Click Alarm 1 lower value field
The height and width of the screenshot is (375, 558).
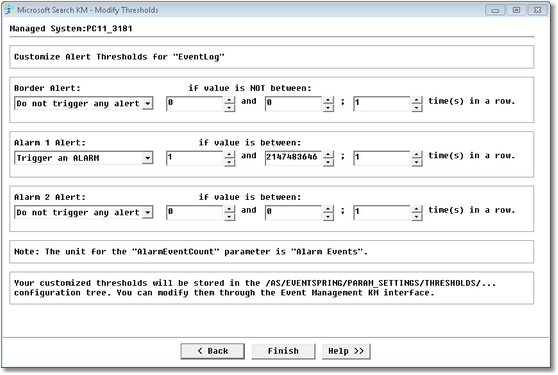[x=195, y=158]
